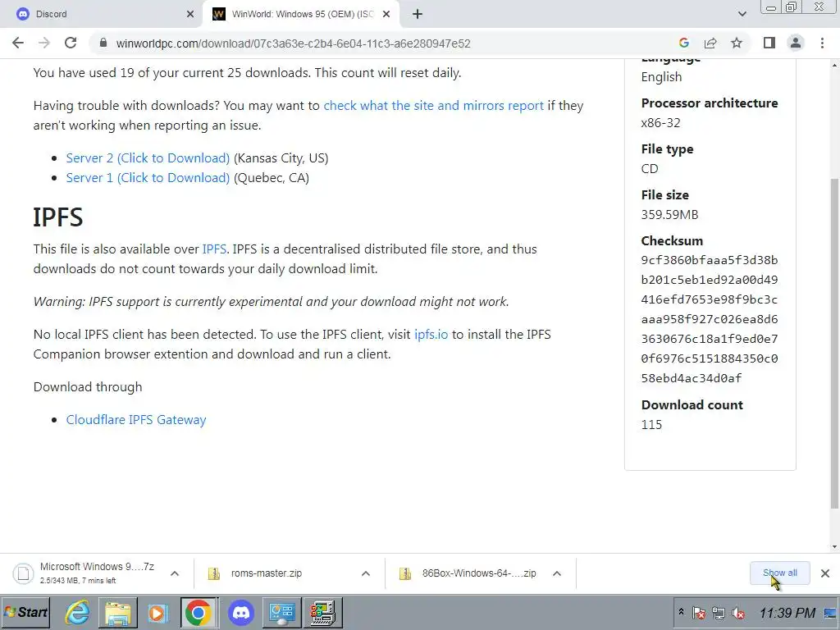The height and width of the screenshot is (630, 840).
Task: Show all downloads
Action: [x=779, y=573]
